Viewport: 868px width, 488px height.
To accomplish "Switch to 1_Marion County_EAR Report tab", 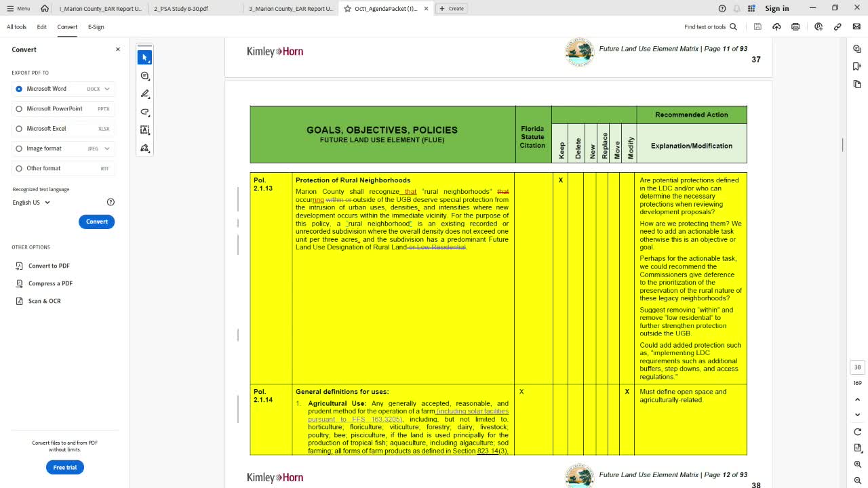I will pyautogui.click(x=100, y=8).
